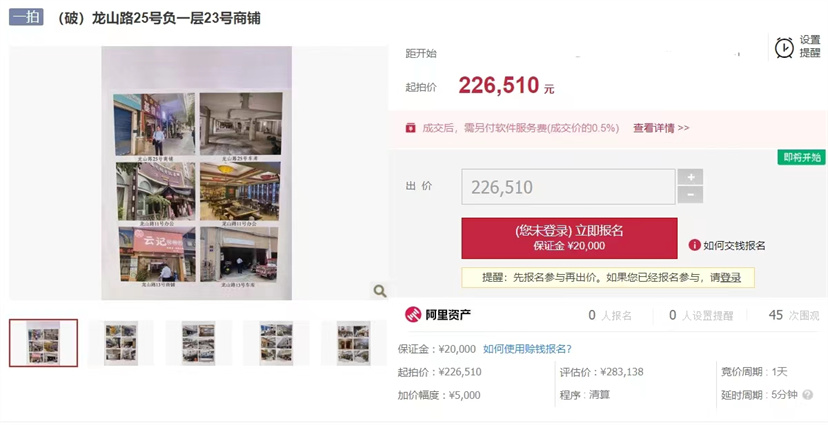828x425 pixels.
Task: Open 查看详情 link for service fee
Action: click(x=661, y=128)
